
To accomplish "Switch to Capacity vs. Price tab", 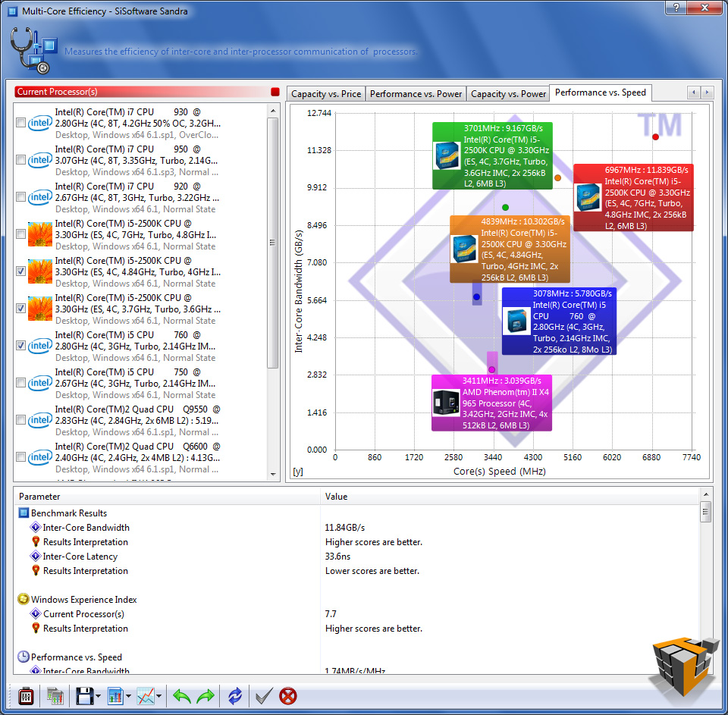I will pyautogui.click(x=326, y=94).
